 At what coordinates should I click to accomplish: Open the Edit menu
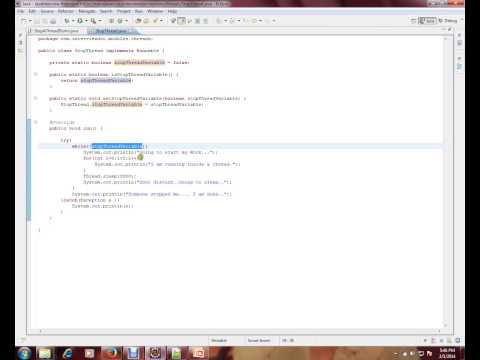pos(32,11)
